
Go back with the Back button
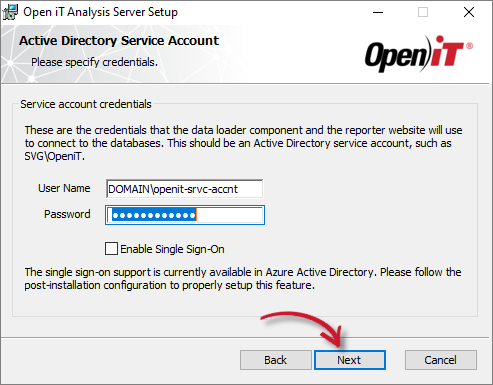point(276,360)
